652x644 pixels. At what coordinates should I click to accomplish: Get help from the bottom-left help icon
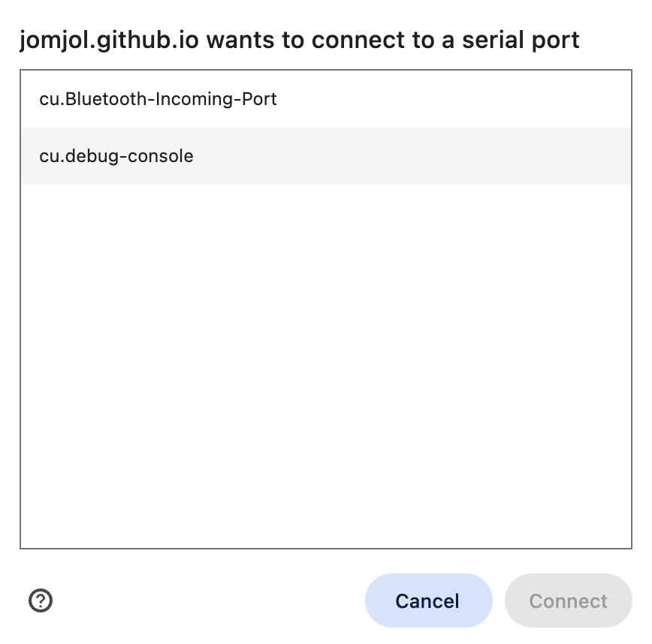(x=41, y=600)
